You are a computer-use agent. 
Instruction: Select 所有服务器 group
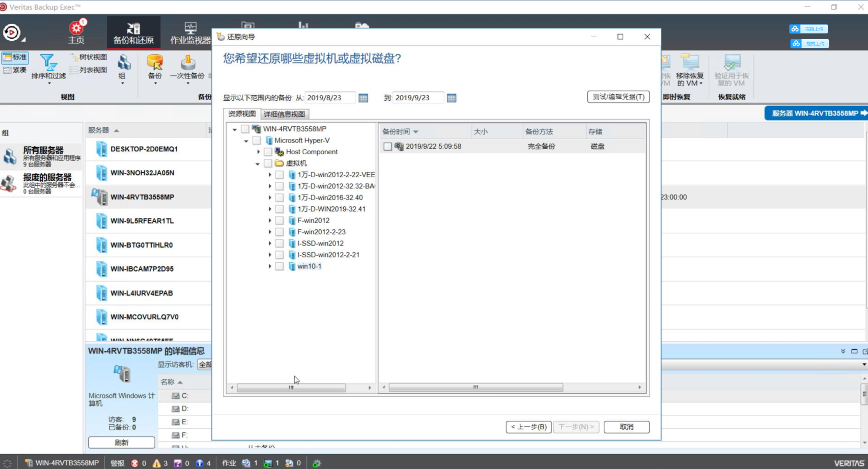[x=42, y=156]
